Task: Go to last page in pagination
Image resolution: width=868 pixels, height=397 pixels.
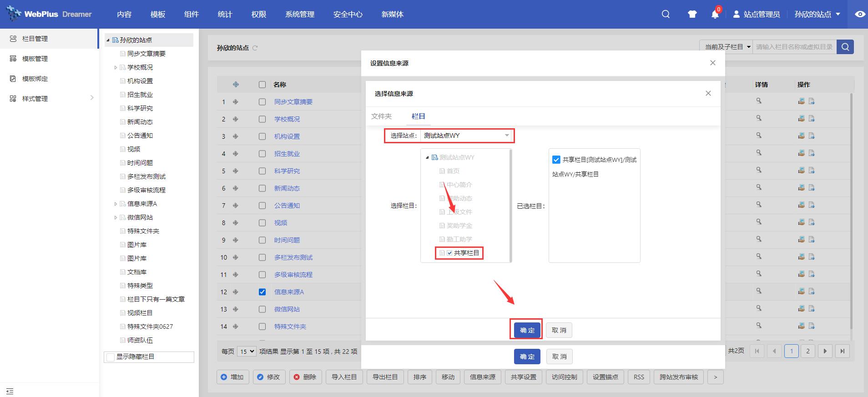Action: tap(843, 351)
